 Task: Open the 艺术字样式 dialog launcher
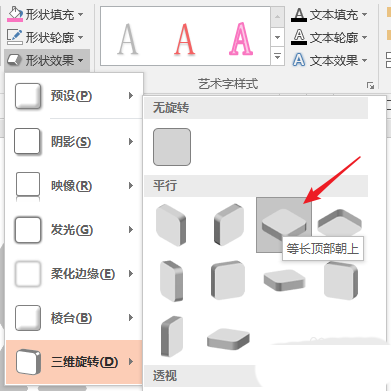click(370, 85)
